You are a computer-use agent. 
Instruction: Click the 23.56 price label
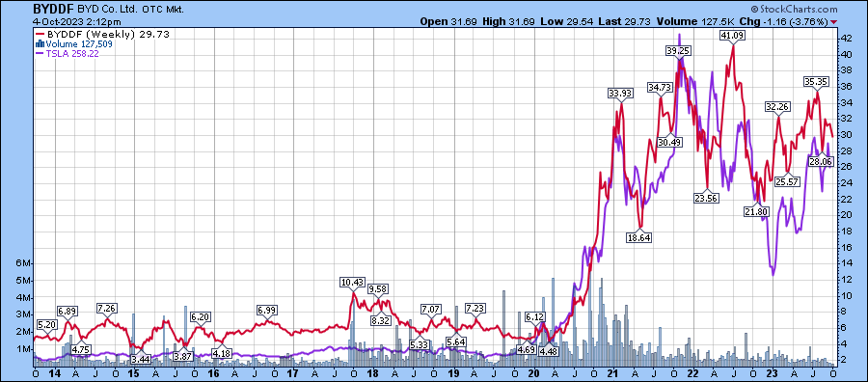[706, 198]
